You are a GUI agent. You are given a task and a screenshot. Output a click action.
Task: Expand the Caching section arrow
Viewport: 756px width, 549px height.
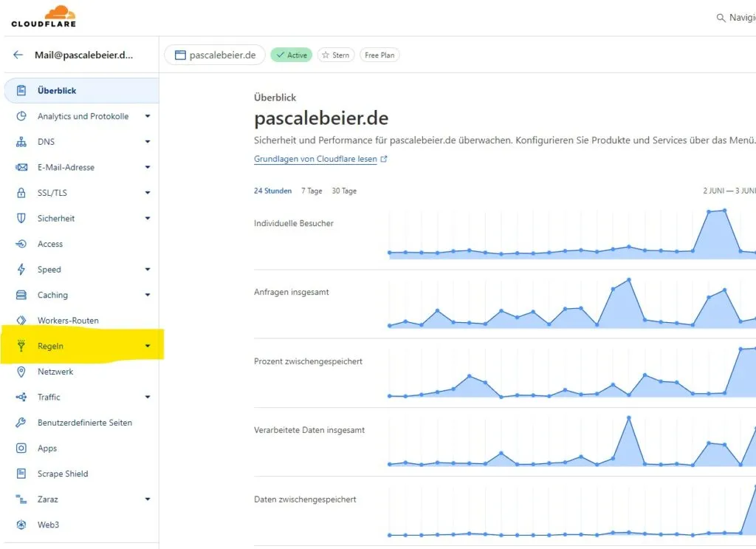click(148, 295)
